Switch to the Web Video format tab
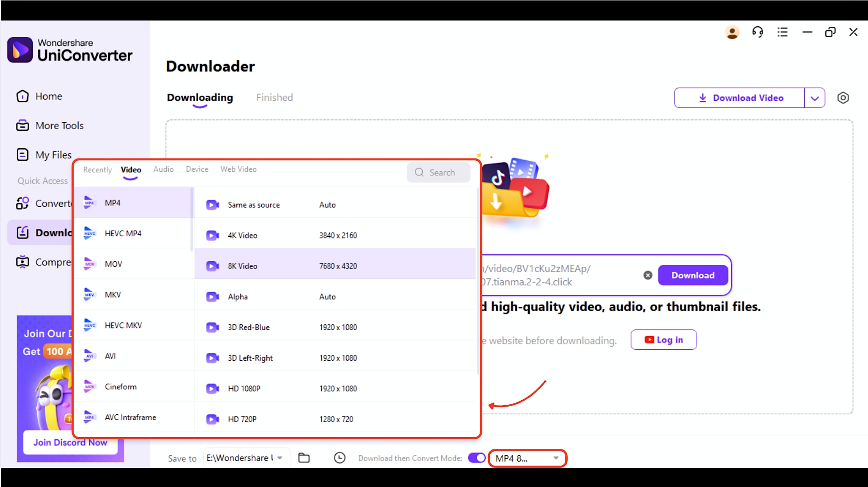The height and width of the screenshot is (487, 868). tap(239, 169)
